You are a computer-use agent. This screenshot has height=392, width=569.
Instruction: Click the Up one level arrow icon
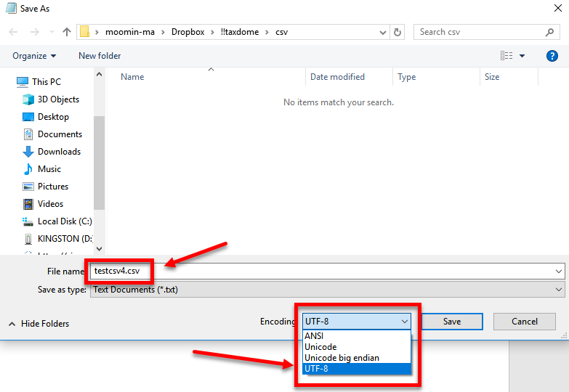pos(67,32)
